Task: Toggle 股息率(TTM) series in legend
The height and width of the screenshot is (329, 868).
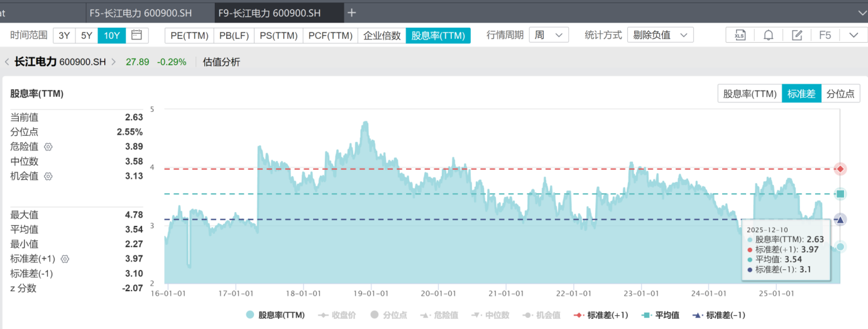Action: point(275,315)
